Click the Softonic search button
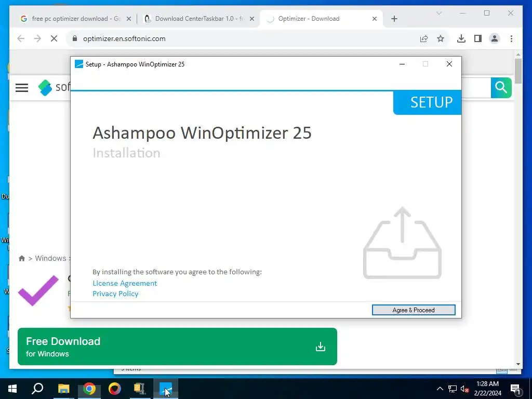532x399 pixels. [x=501, y=87]
